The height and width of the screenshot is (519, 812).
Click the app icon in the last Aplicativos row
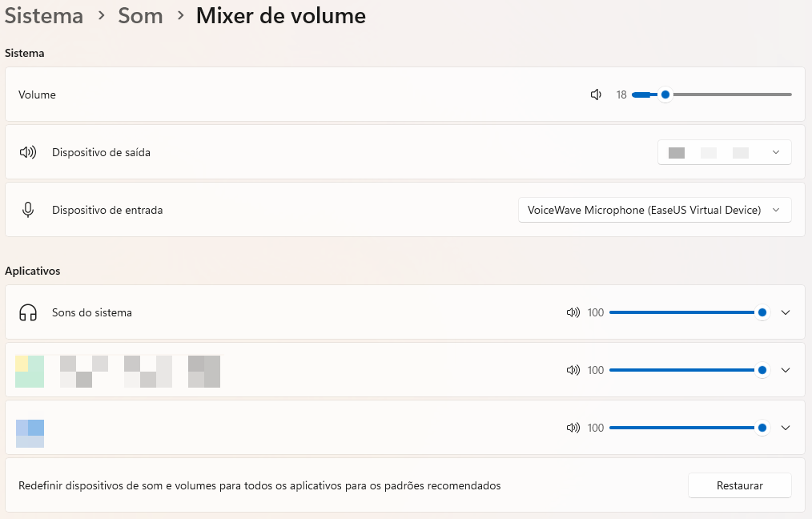coord(29,428)
